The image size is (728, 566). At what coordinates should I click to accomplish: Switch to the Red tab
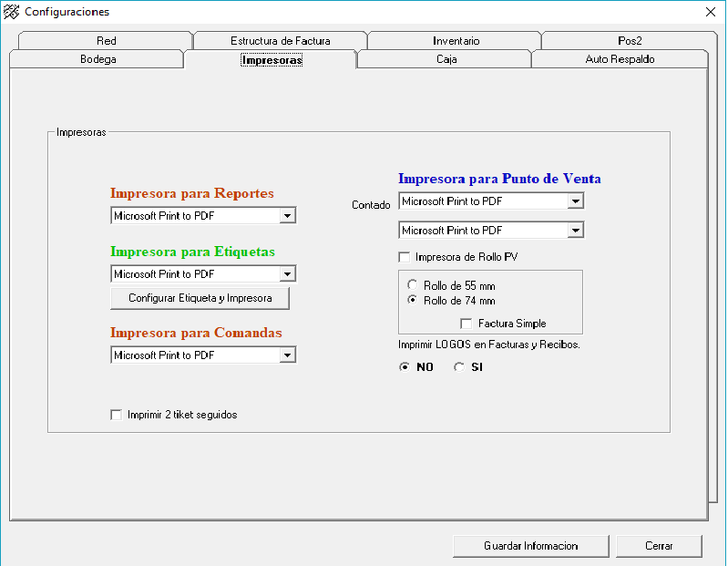[x=106, y=41]
